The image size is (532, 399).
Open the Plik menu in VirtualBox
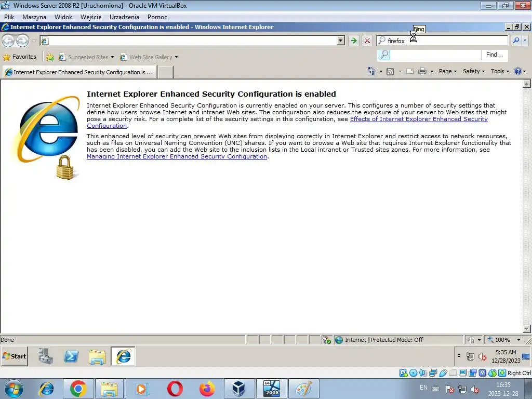(x=9, y=17)
